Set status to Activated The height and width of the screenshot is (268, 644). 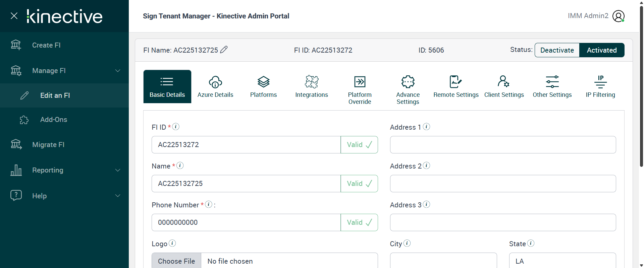tap(602, 50)
